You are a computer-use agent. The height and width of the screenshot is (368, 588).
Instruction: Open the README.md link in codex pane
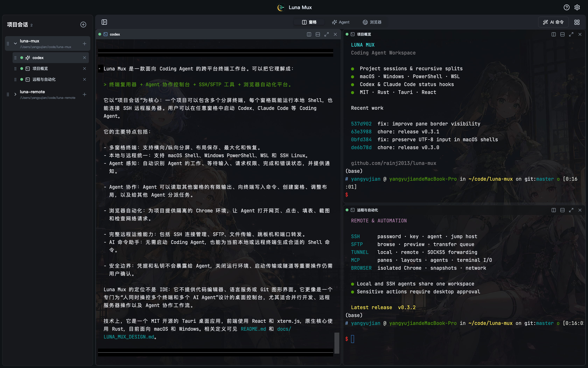coord(253,329)
